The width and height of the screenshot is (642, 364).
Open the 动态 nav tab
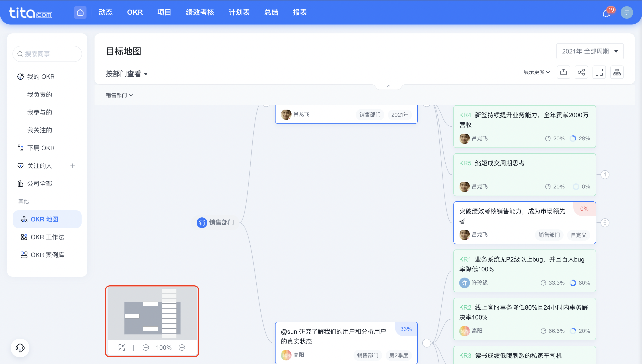coord(105,12)
